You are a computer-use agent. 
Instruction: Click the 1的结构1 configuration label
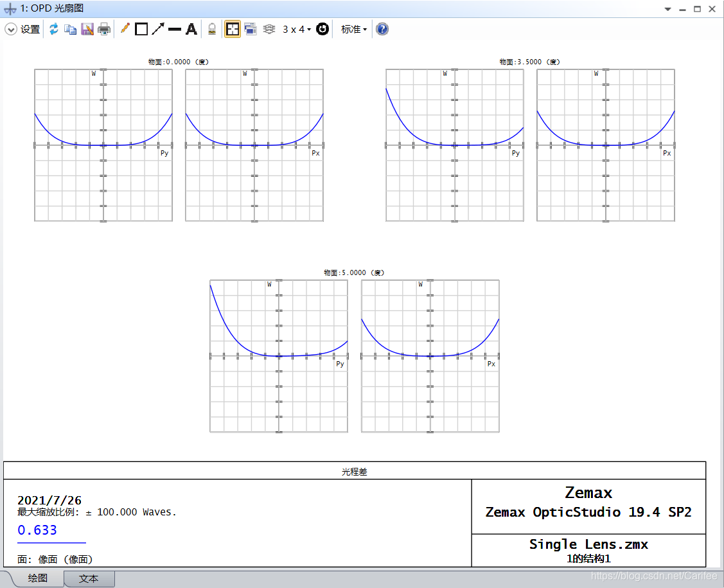[588, 558]
